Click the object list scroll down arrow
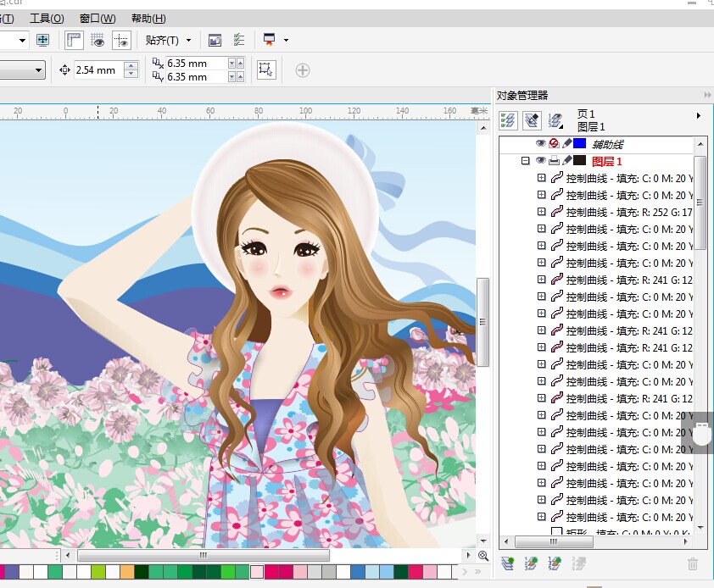This screenshot has width=714, height=588. point(700,528)
